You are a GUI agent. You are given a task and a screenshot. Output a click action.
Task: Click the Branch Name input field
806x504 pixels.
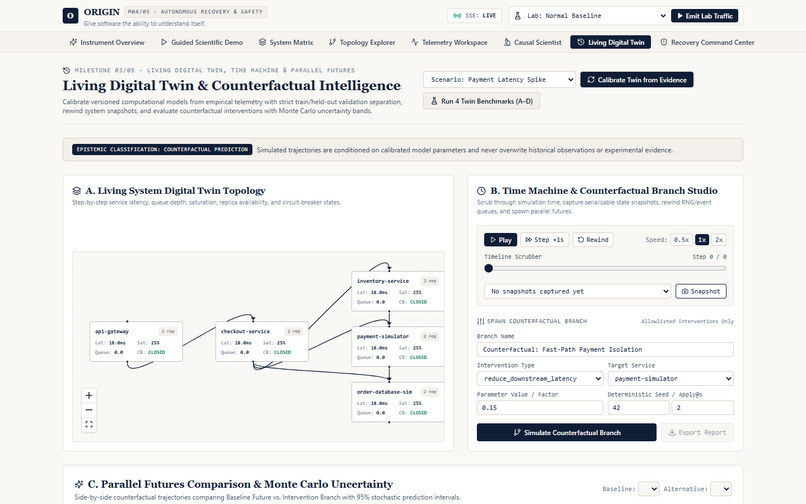(605, 349)
